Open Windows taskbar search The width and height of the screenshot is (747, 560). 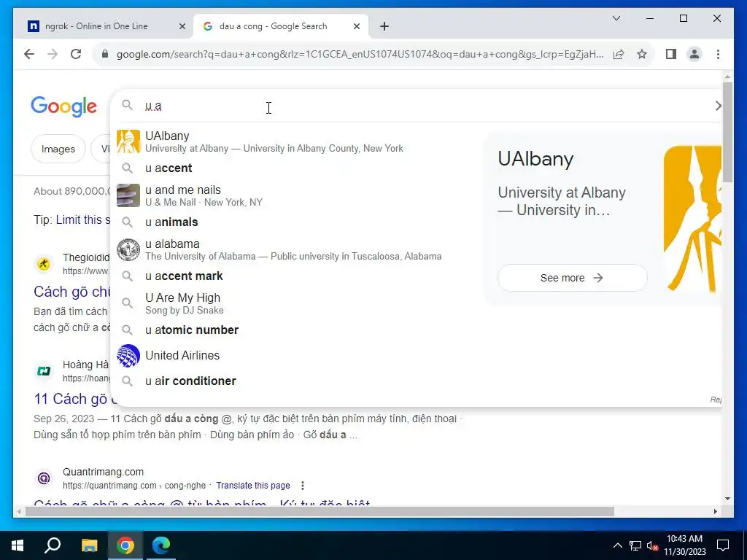[x=53, y=545]
